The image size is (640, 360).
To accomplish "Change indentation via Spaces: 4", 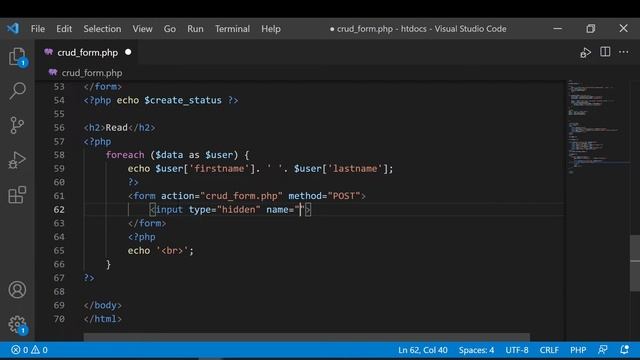I will [476, 350].
